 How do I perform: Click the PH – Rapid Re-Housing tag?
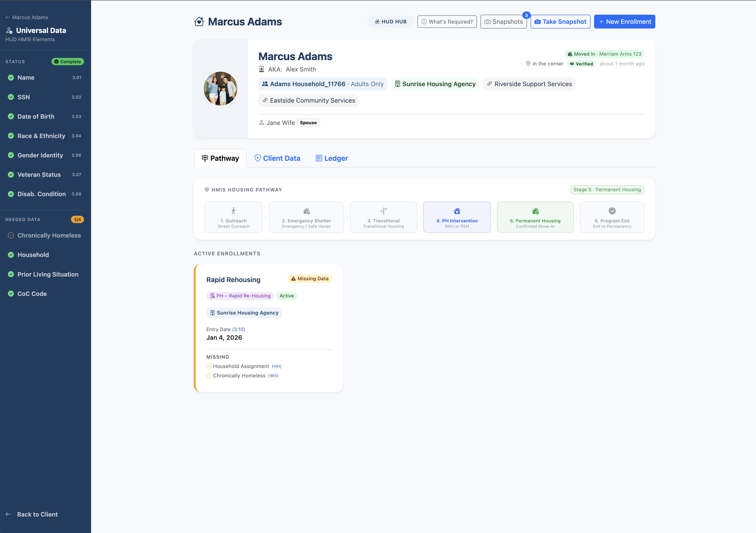point(240,296)
